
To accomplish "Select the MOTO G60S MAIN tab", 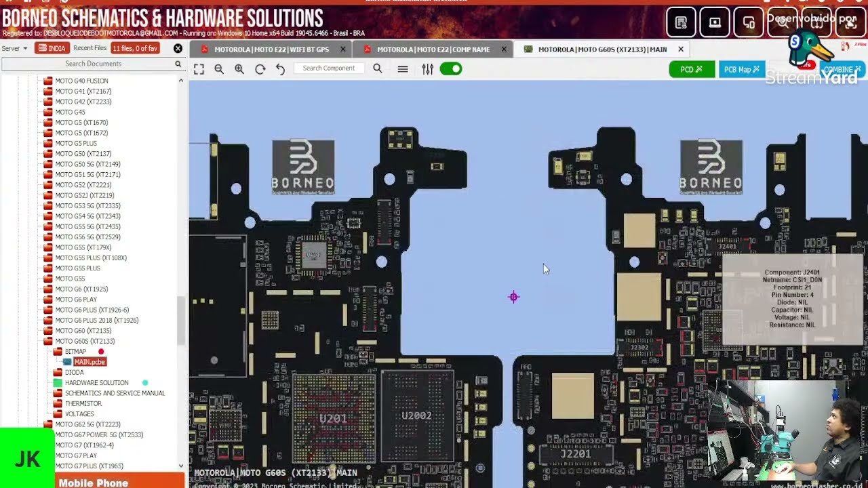I will 602,49.
